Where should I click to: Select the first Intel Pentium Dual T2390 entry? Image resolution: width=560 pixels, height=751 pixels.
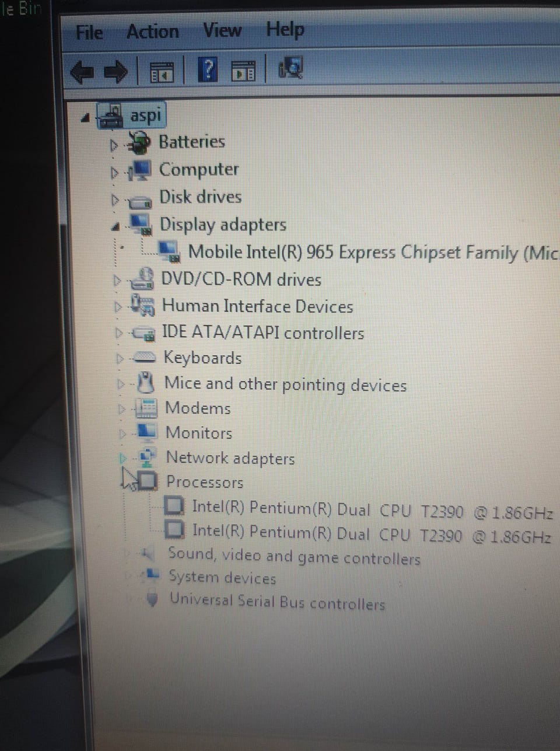[x=373, y=511]
